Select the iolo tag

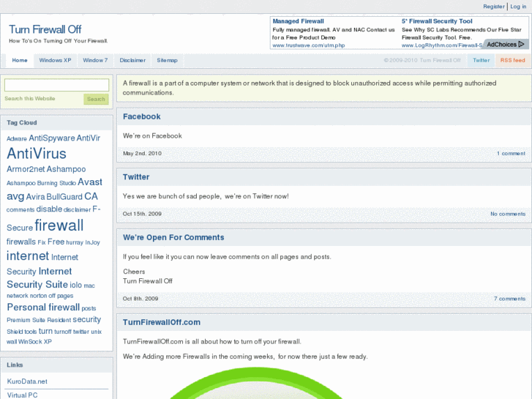tap(75, 285)
